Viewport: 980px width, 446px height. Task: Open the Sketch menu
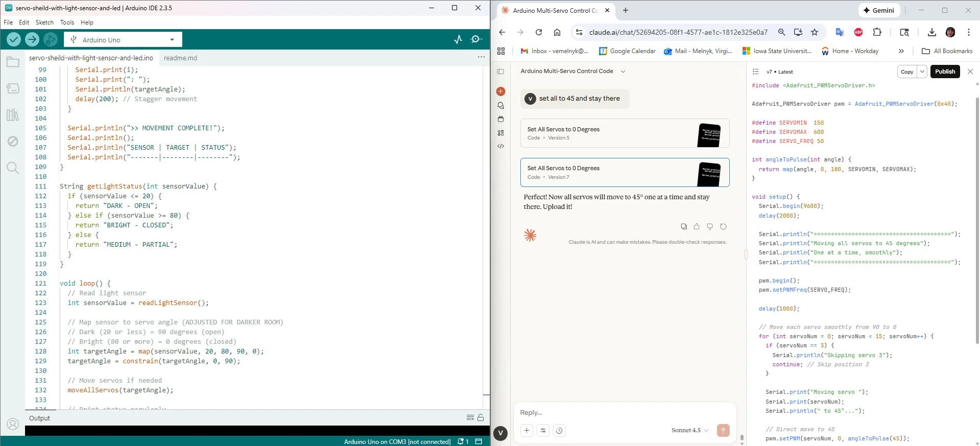click(44, 22)
